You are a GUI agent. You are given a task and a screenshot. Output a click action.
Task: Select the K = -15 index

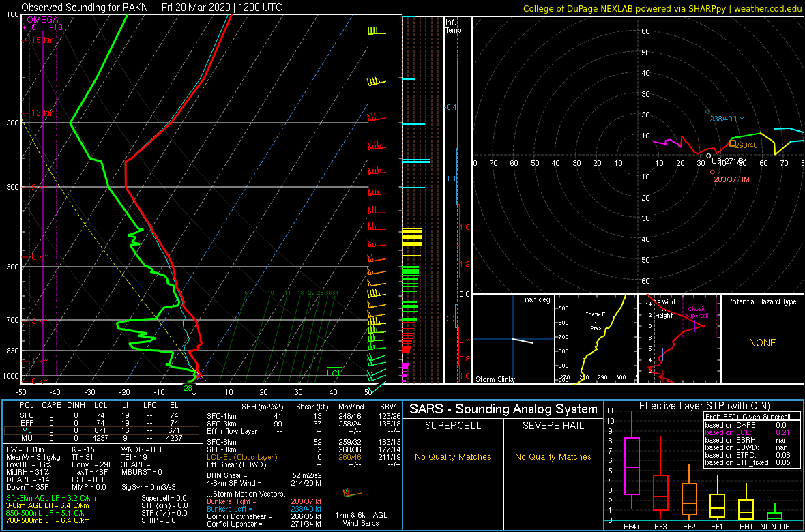pyautogui.click(x=84, y=450)
